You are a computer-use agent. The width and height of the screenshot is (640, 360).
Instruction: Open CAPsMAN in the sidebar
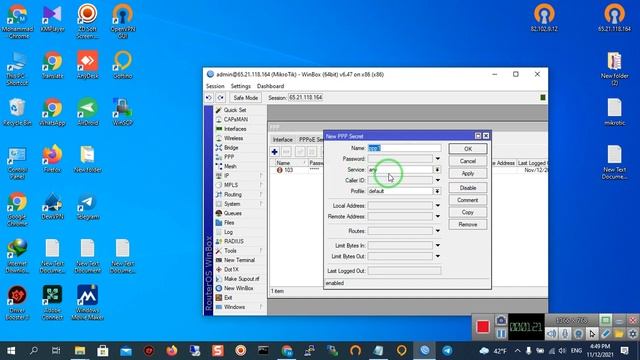(236, 119)
